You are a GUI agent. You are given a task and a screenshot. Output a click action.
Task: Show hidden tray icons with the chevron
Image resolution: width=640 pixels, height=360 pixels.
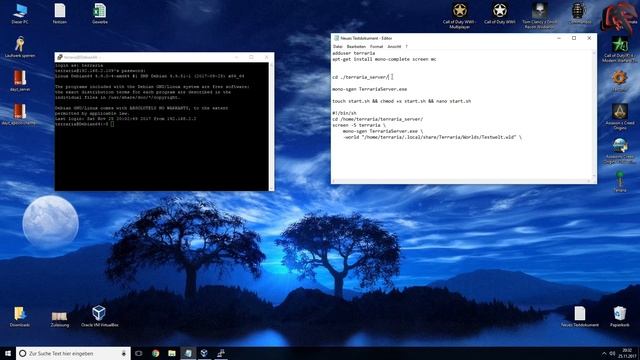(x=604, y=353)
